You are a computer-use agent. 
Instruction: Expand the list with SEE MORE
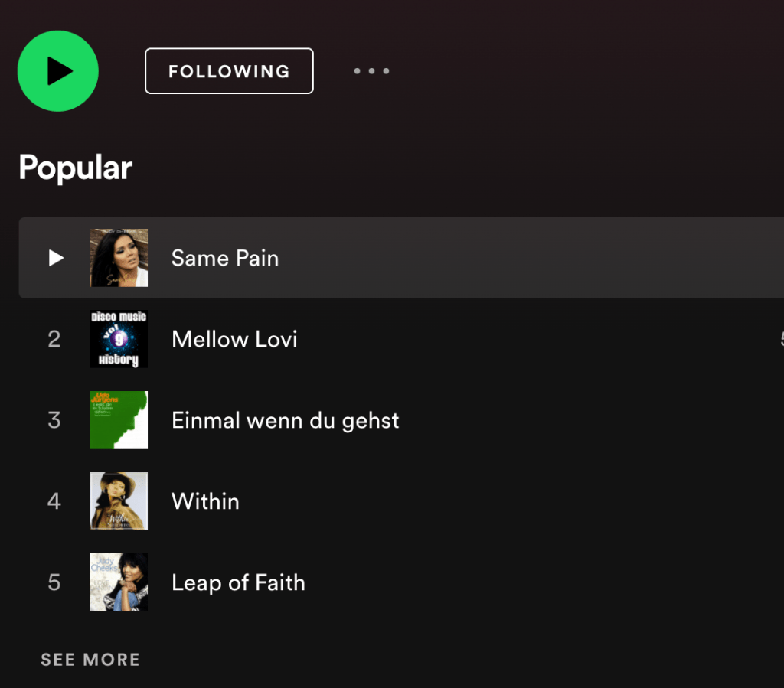click(90, 660)
